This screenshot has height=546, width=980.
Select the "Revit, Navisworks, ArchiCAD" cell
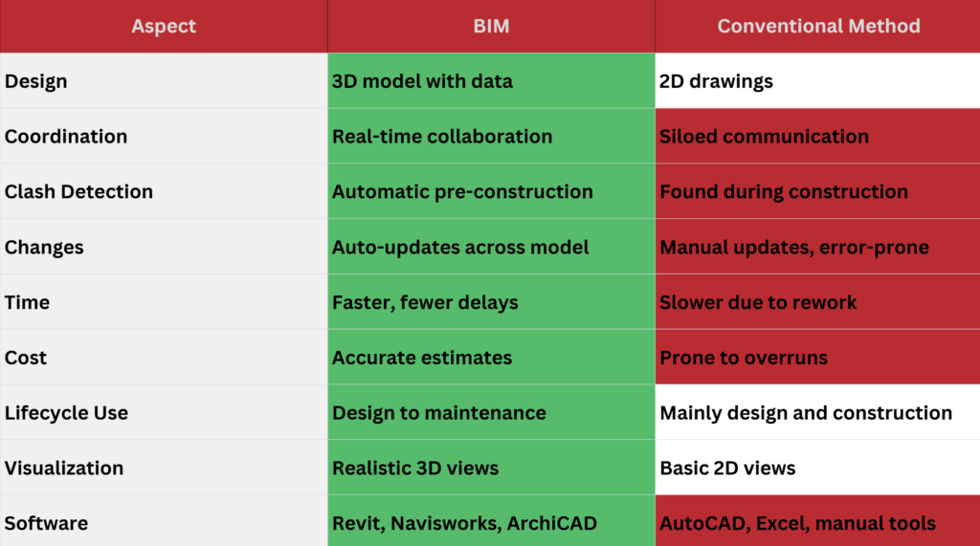[x=464, y=524]
